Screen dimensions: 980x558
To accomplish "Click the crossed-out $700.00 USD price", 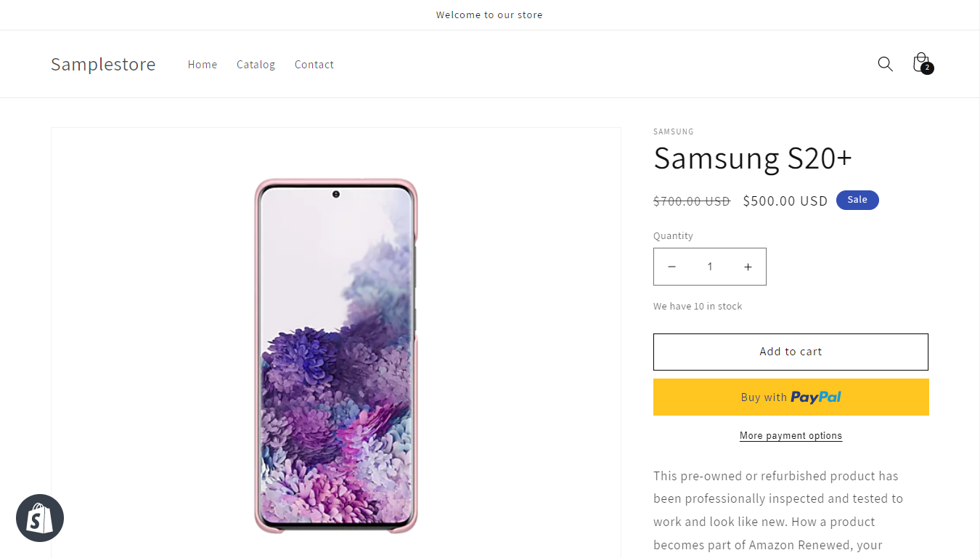I will (x=692, y=201).
